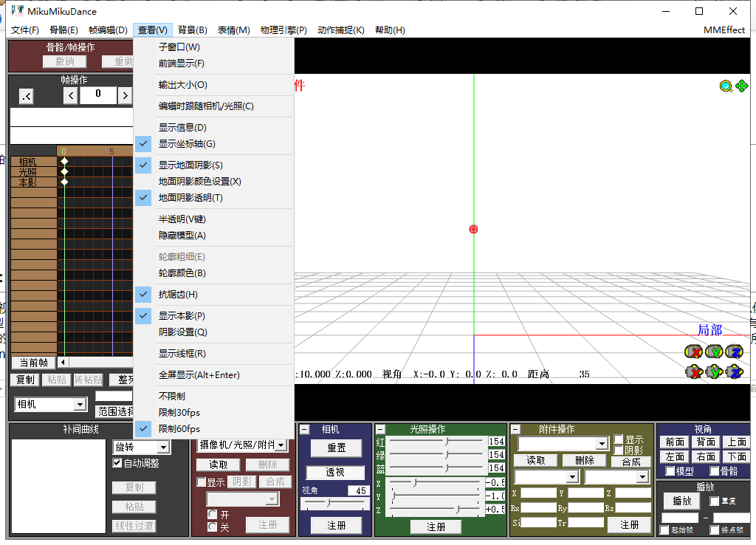Image resolution: width=756 pixels, height=545 pixels.
Task: Enable the 终点帧 checkbox
Action: pyautogui.click(x=714, y=530)
